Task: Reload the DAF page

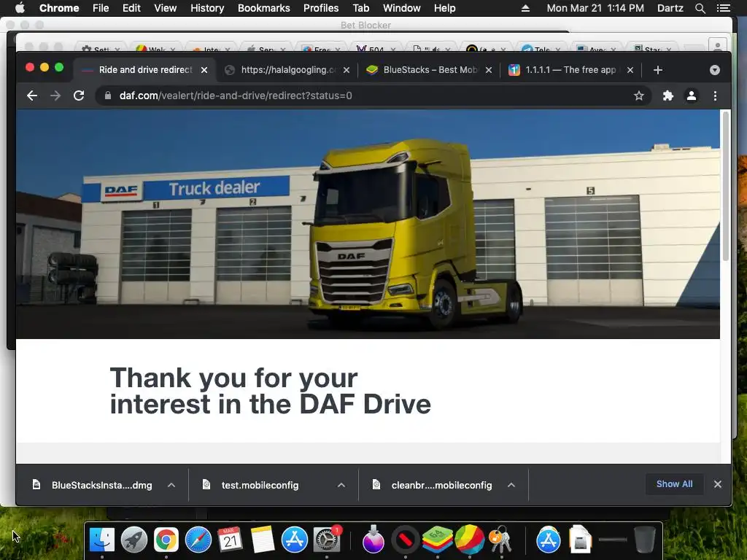Action: [x=79, y=96]
